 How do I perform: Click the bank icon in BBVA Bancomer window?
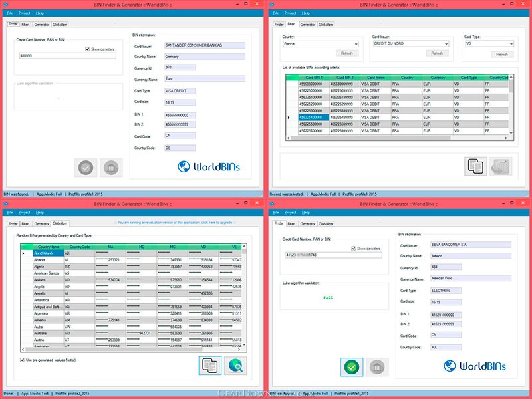(x=377, y=367)
